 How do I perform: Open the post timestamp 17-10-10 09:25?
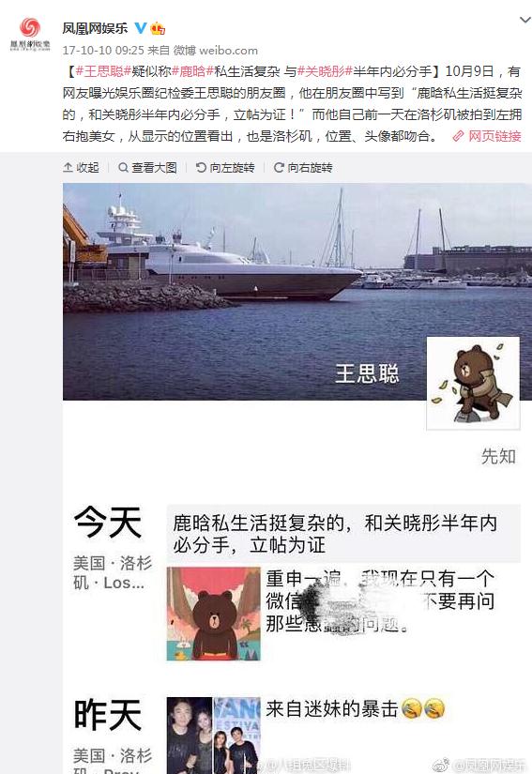coord(103,51)
